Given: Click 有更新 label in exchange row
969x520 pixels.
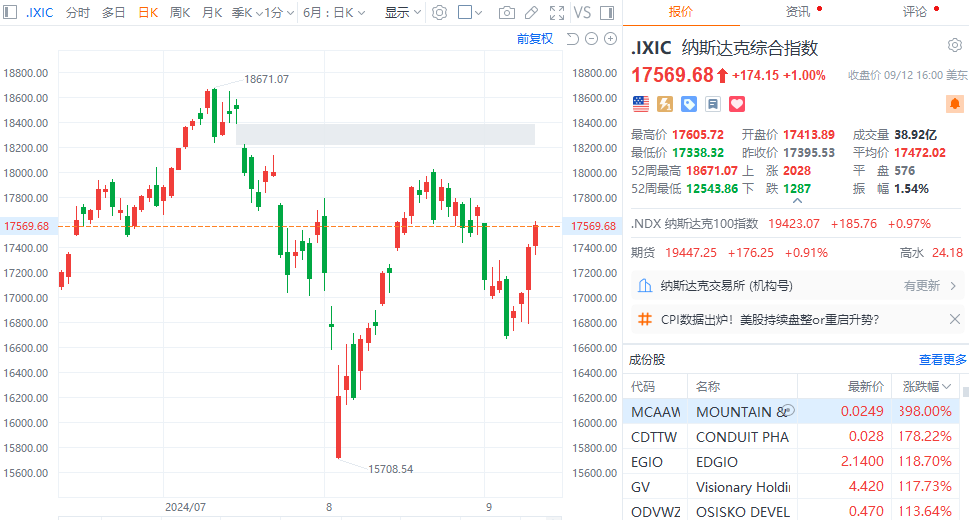Looking at the screenshot, I should pos(921,286).
